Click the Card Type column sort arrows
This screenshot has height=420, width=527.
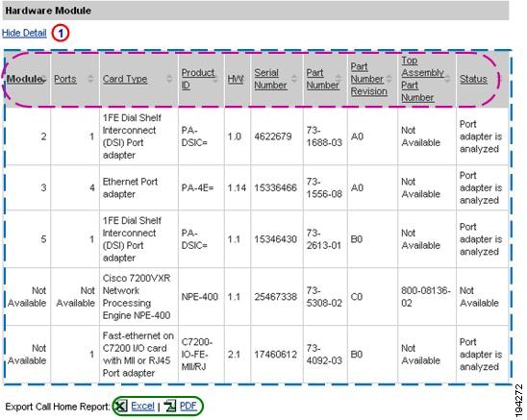tap(169, 79)
